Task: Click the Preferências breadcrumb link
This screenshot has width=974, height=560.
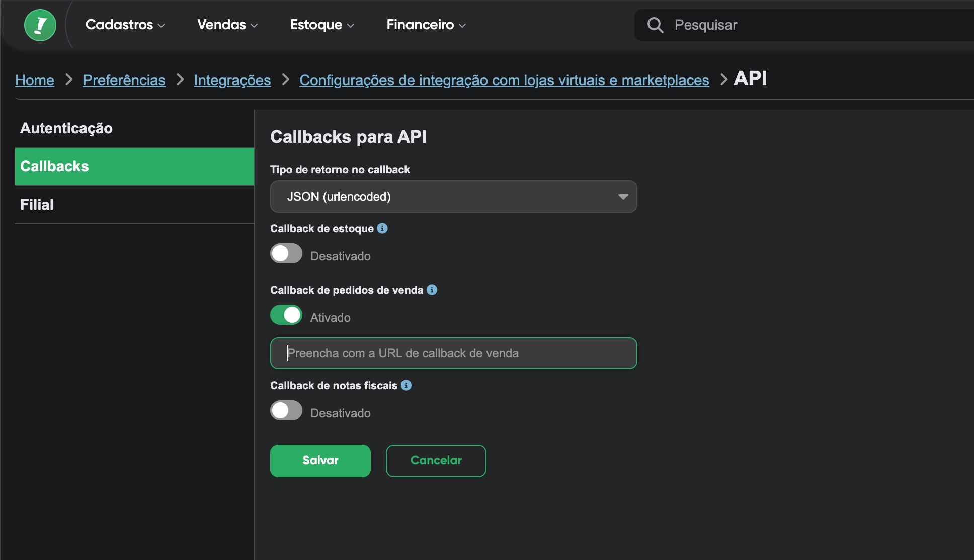Action: coord(124,80)
